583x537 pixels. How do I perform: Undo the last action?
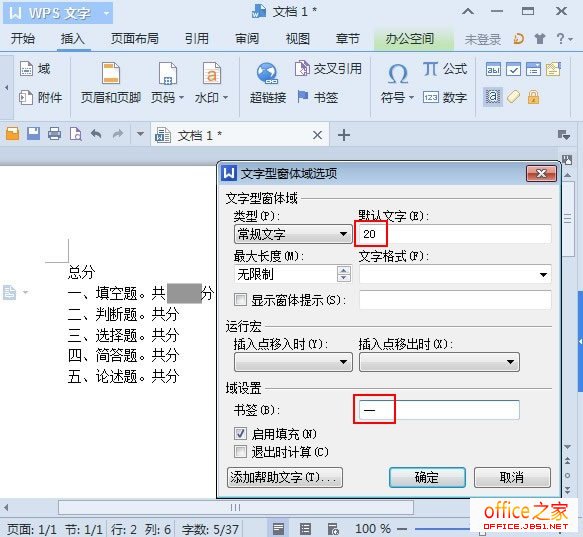[x=96, y=134]
